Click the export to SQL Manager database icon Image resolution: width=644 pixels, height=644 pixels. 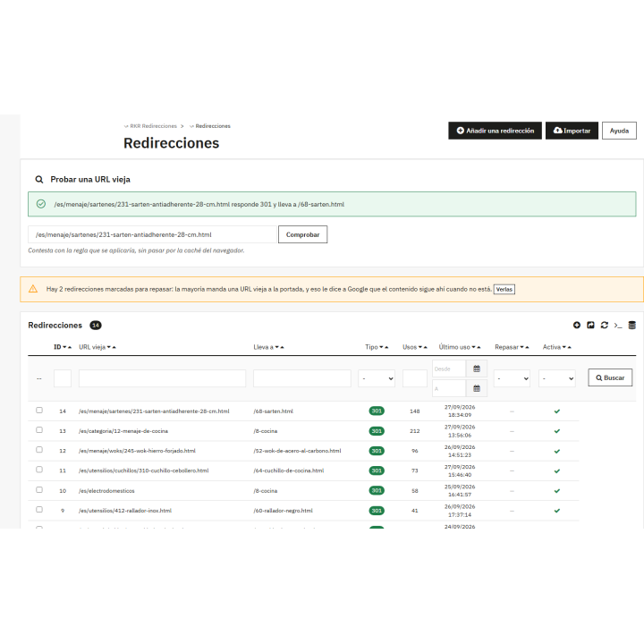[x=632, y=326]
